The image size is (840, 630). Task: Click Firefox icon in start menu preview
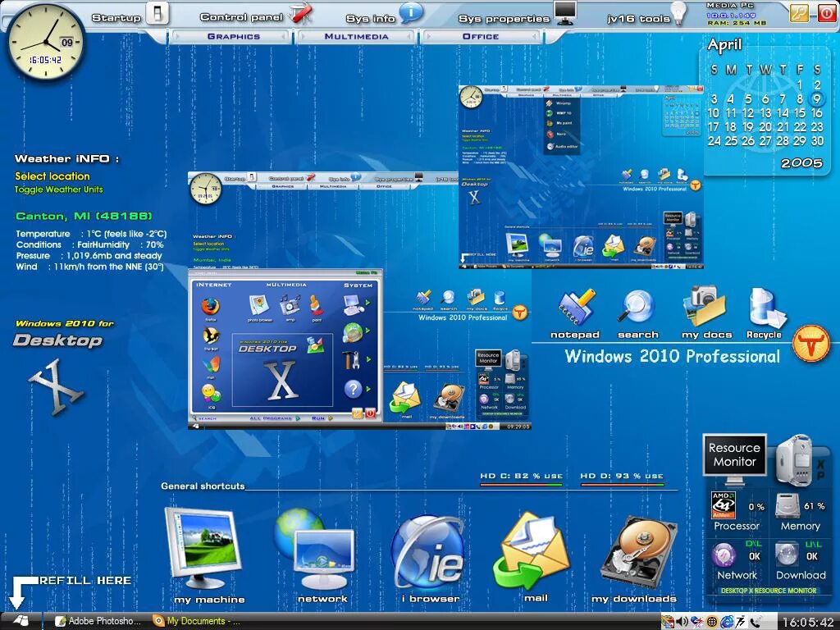tap(211, 307)
